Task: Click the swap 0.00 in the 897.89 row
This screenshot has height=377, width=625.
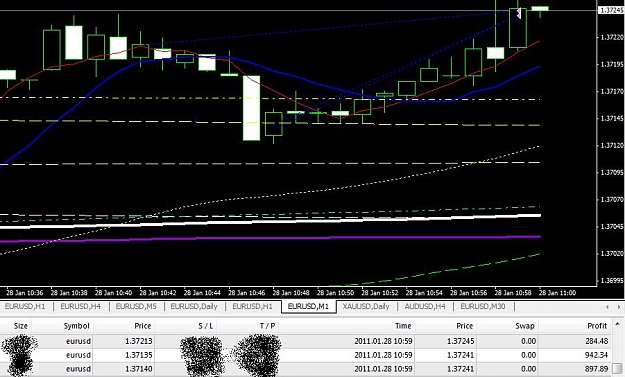Action: click(528, 369)
